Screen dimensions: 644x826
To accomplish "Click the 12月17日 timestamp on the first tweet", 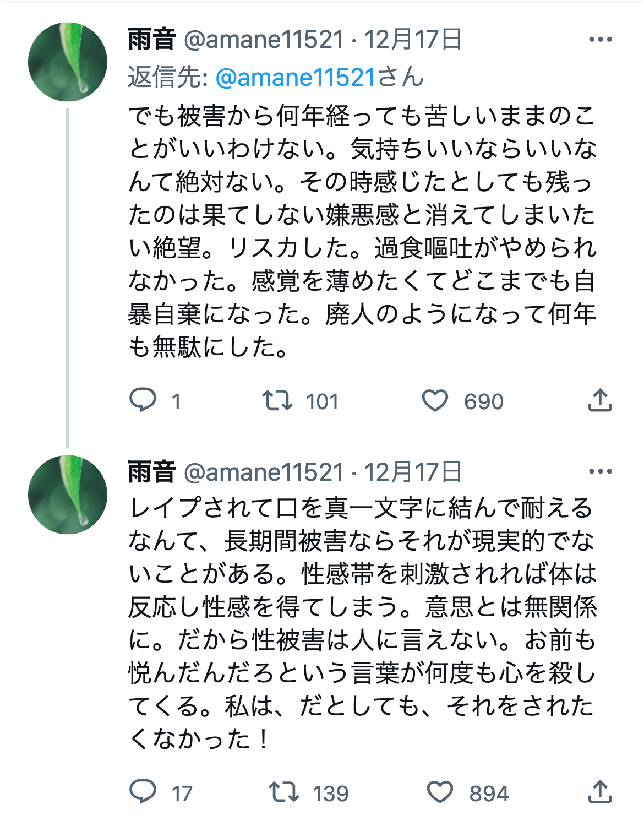I will tap(413, 39).
